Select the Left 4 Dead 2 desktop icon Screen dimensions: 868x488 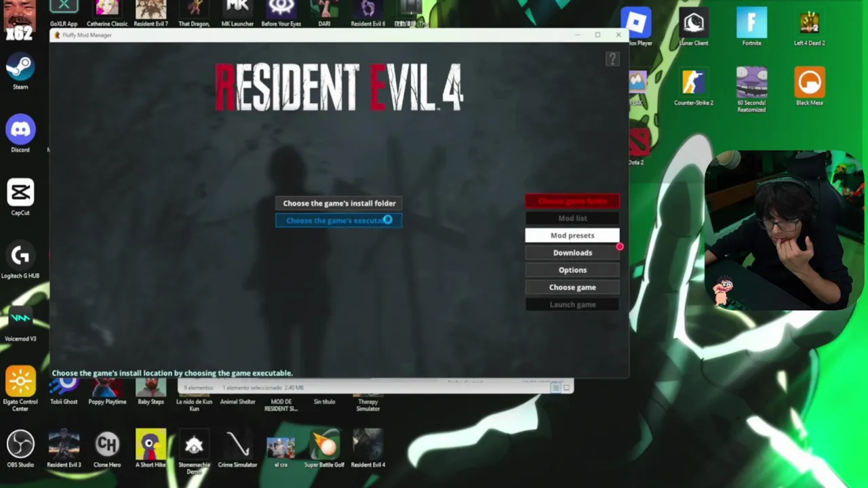point(809,28)
